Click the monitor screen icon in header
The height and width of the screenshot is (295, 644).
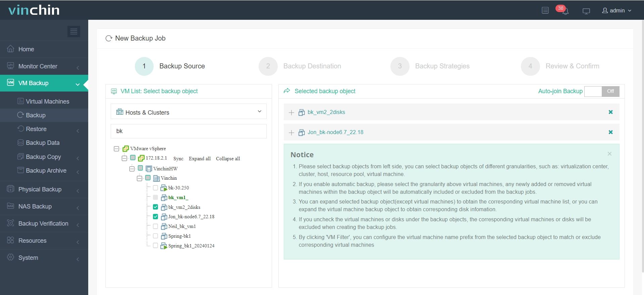(586, 11)
